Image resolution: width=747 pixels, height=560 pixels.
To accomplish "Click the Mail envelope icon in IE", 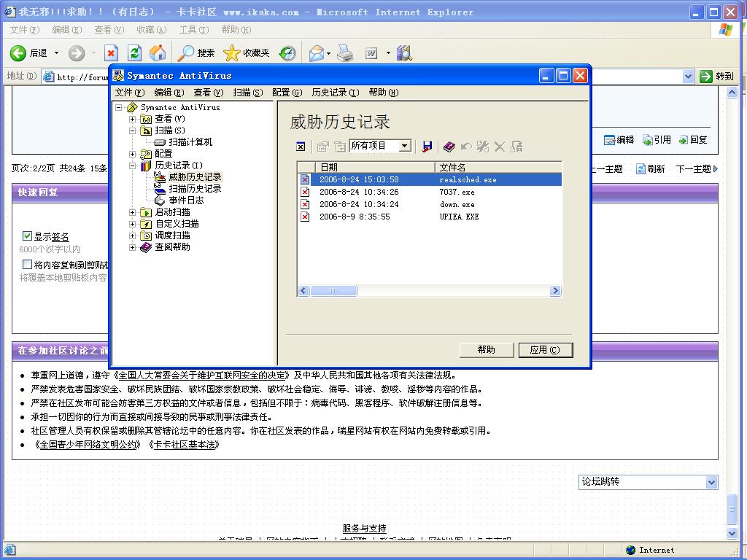I will click(x=317, y=52).
